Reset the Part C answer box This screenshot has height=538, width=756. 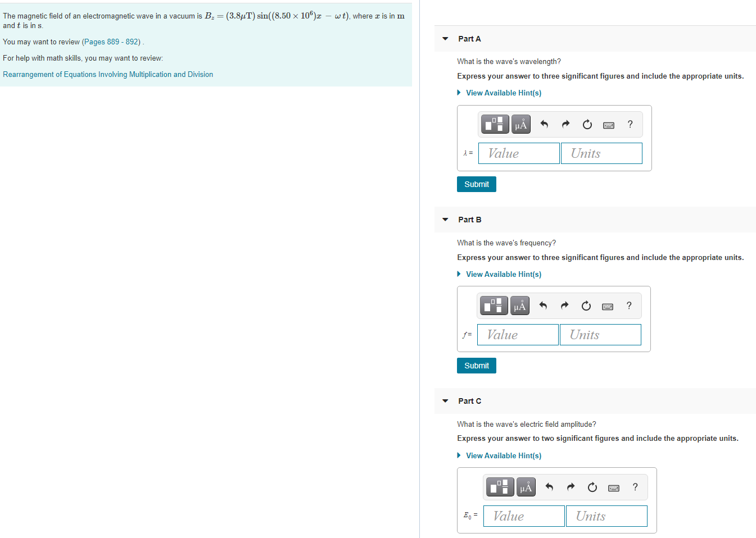pyautogui.click(x=592, y=487)
